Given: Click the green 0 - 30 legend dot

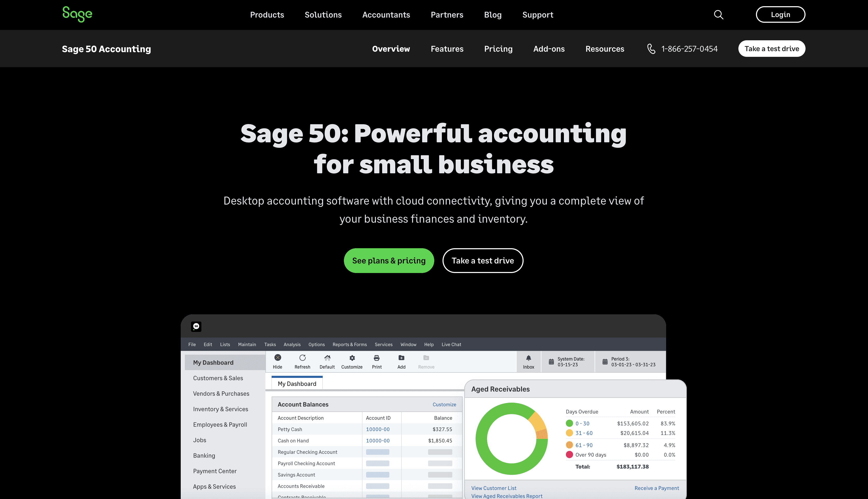Looking at the screenshot, I should (x=569, y=423).
